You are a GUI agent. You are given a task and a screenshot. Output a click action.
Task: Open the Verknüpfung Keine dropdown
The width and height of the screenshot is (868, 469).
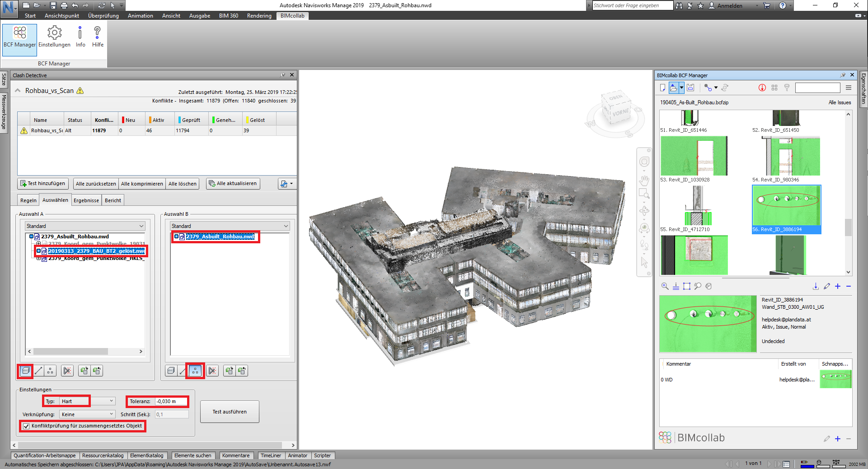[87, 414]
